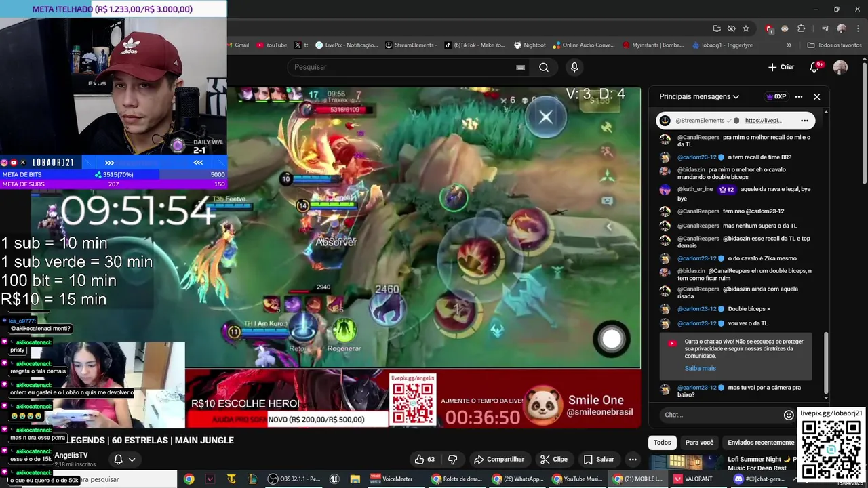868x488 pixels.
Task: Click the YouTube search magnifier button
Action: [x=544, y=67]
